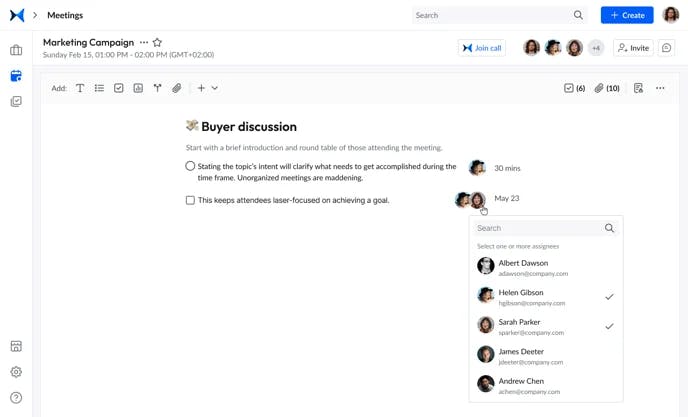Check the laser-focused attendees task checkbox
This screenshot has width=688, height=417.
click(190, 200)
